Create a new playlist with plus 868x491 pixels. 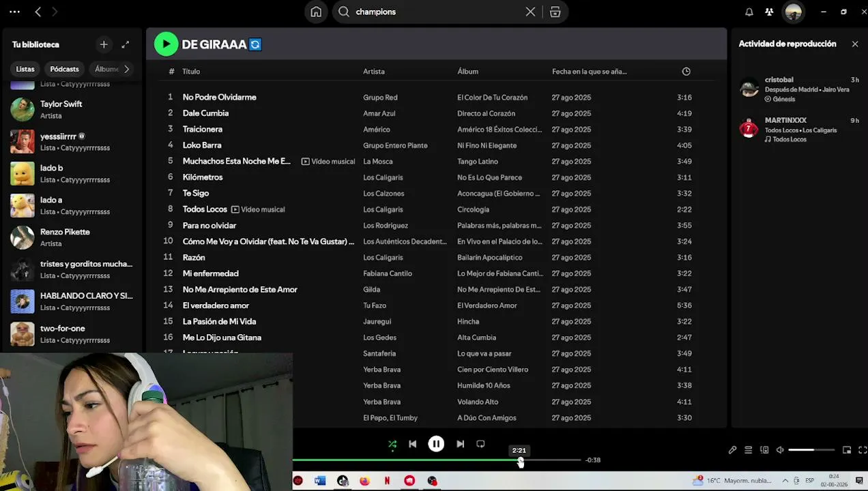coord(104,44)
